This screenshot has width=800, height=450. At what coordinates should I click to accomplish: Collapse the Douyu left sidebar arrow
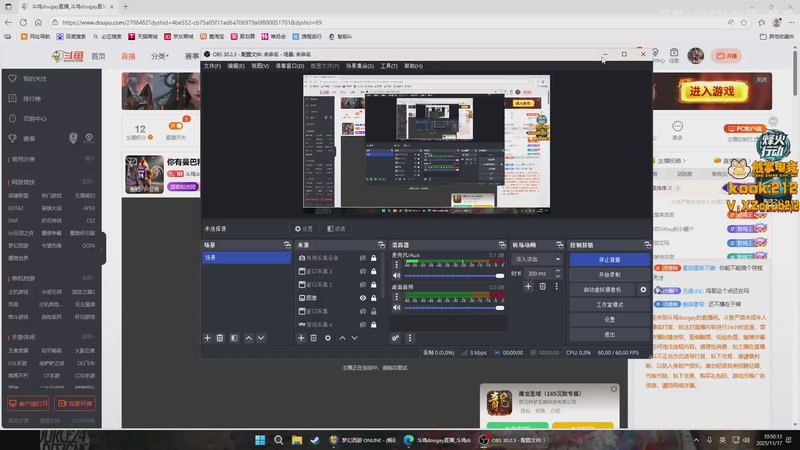pos(102,249)
